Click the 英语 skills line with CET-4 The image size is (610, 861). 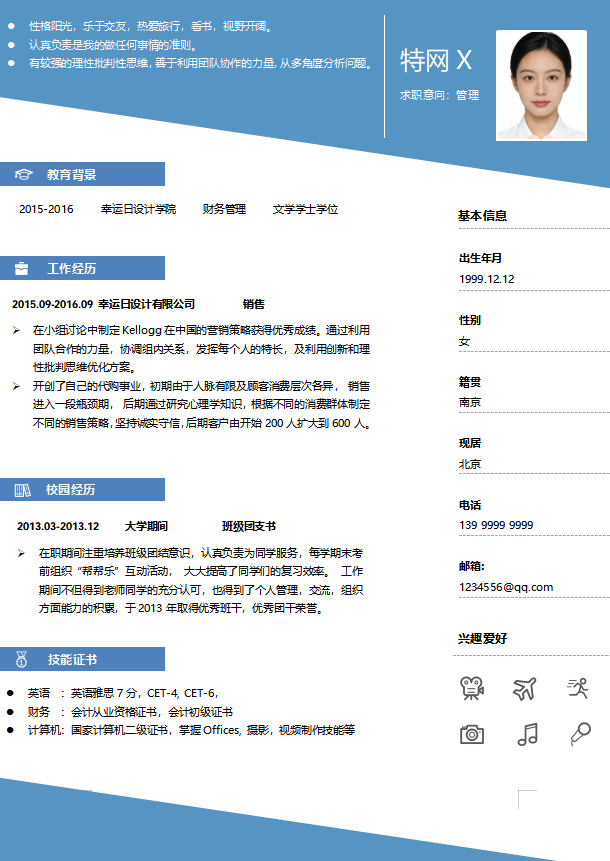tap(123, 693)
